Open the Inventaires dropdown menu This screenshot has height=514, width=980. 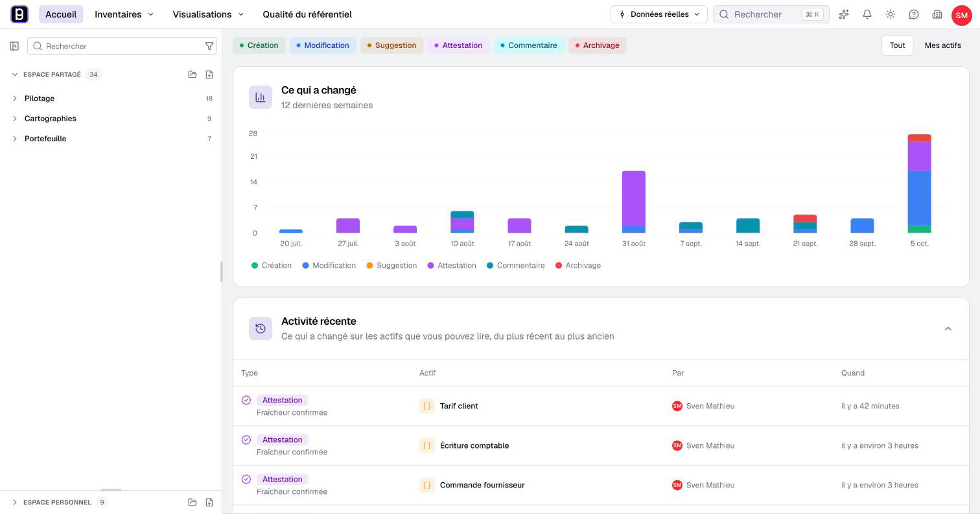[x=124, y=14]
